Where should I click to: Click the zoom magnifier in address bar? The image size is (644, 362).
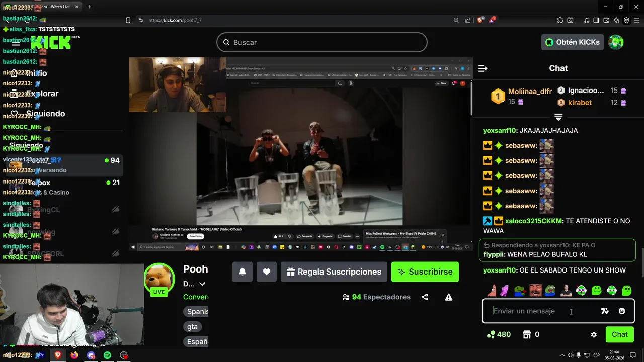point(456,20)
